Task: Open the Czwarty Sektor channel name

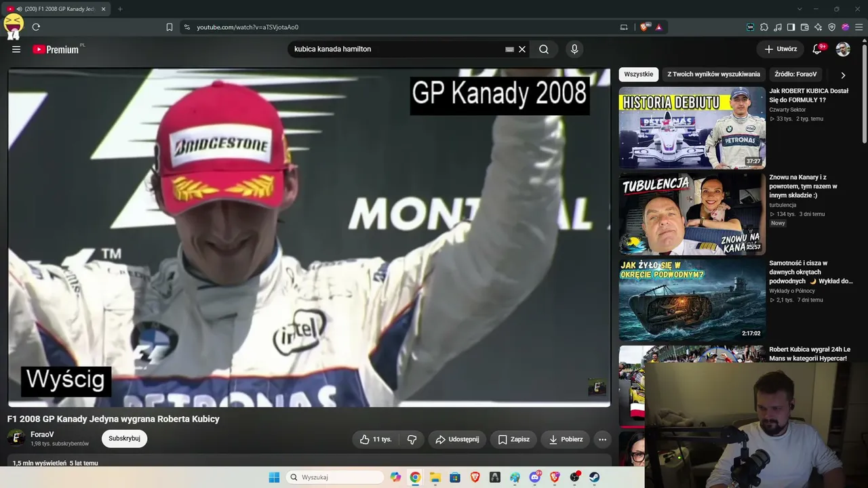Action: tap(787, 110)
